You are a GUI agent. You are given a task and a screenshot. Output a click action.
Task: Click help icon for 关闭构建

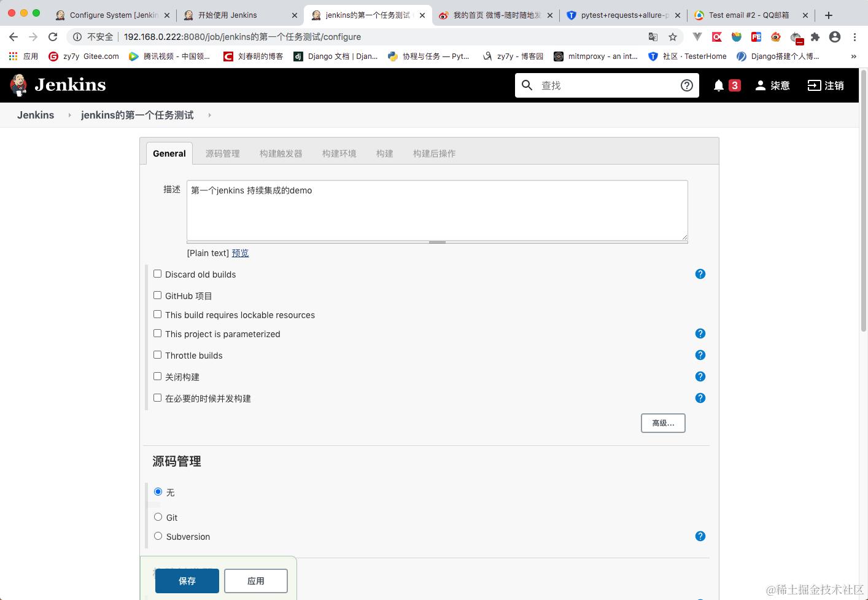700,376
